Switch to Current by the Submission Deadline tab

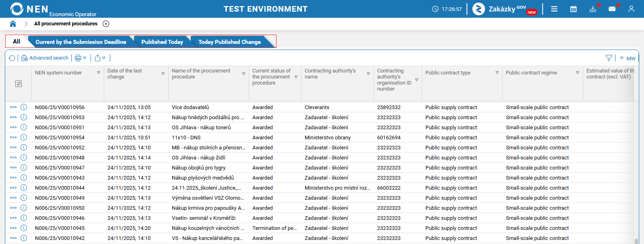pos(81,42)
